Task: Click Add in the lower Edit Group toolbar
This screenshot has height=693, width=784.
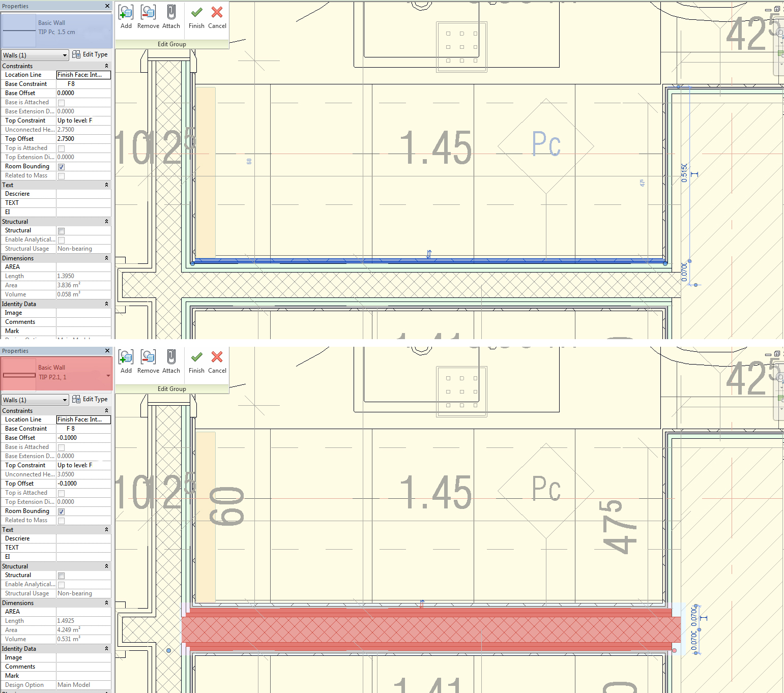Action: tap(126, 361)
